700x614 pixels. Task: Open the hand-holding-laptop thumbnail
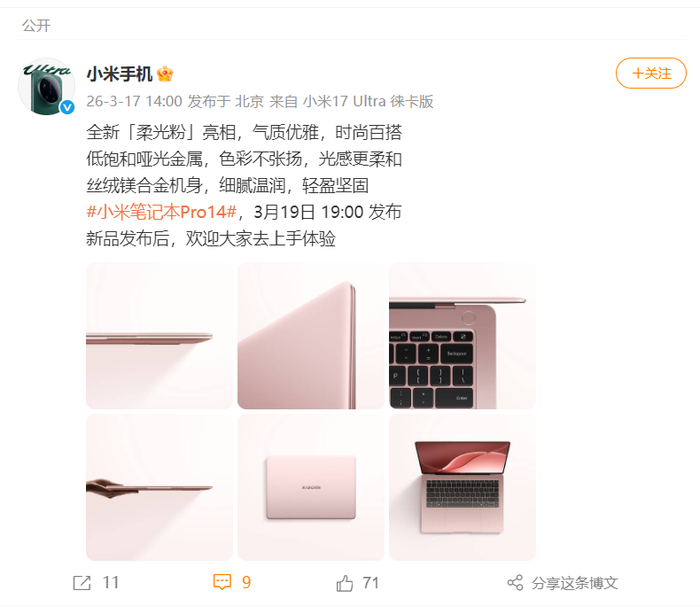pos(159,487)
